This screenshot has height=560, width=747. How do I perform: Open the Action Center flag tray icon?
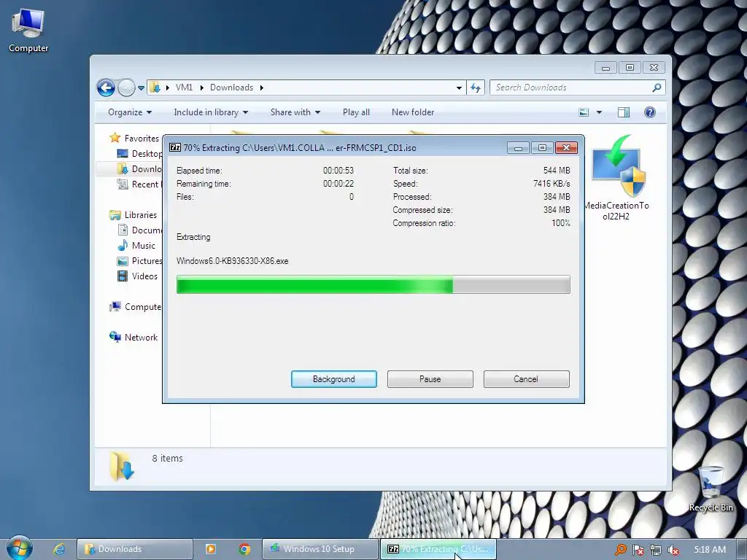click(x=638, y=550)
